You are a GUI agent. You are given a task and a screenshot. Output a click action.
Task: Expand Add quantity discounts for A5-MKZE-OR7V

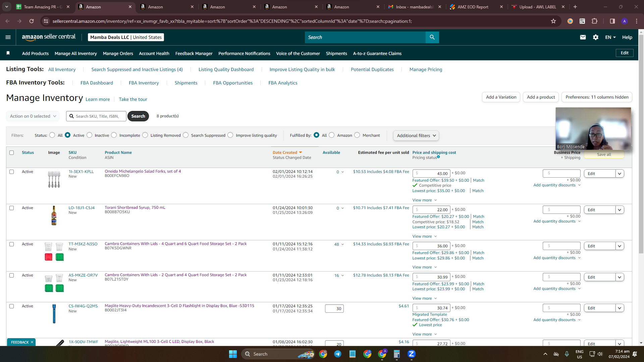click(557, 289)
